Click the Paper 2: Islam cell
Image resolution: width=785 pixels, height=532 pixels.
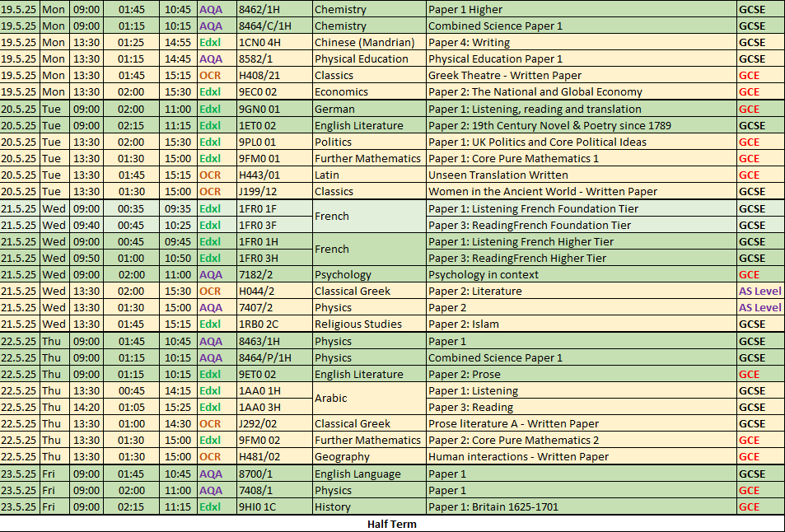coord(581,324)
